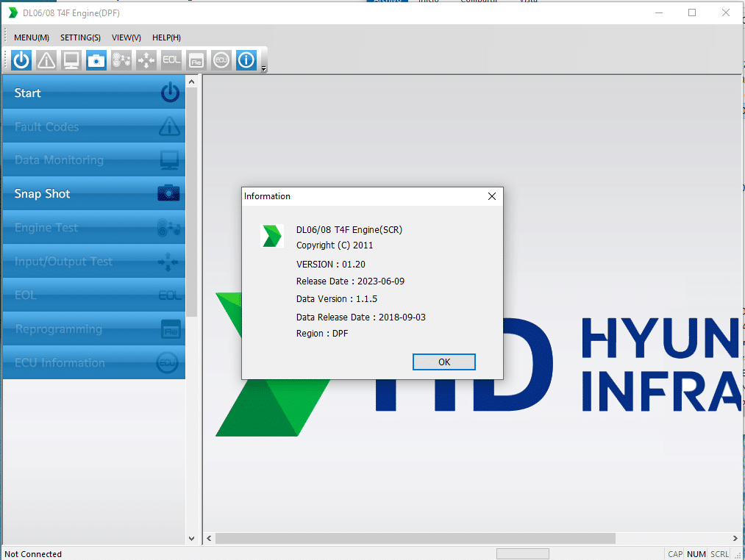Open the MENU(M) menu

pos(32,37)
